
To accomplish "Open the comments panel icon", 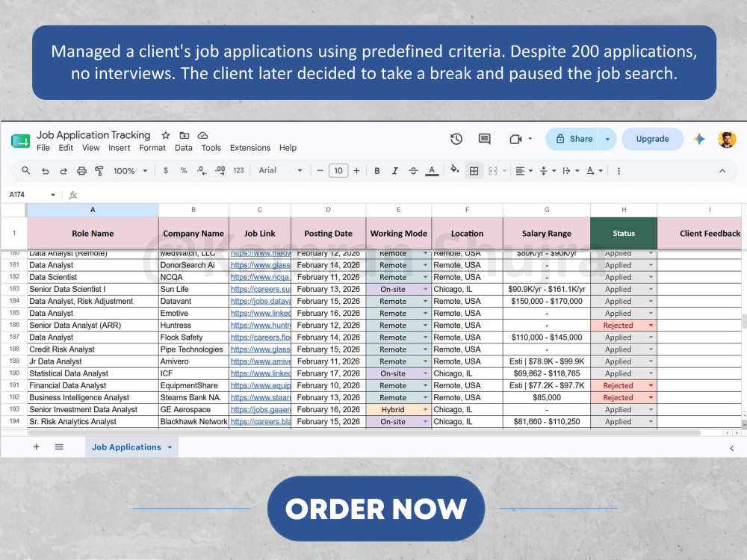I will (x=485, y=139).
